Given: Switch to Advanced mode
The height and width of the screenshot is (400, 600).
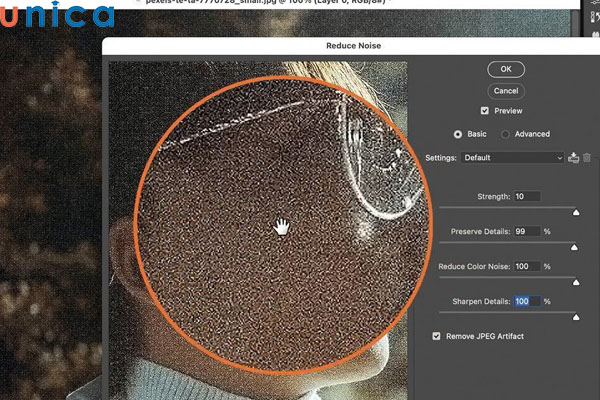Looking at the screenshot, I should [506, 134].
